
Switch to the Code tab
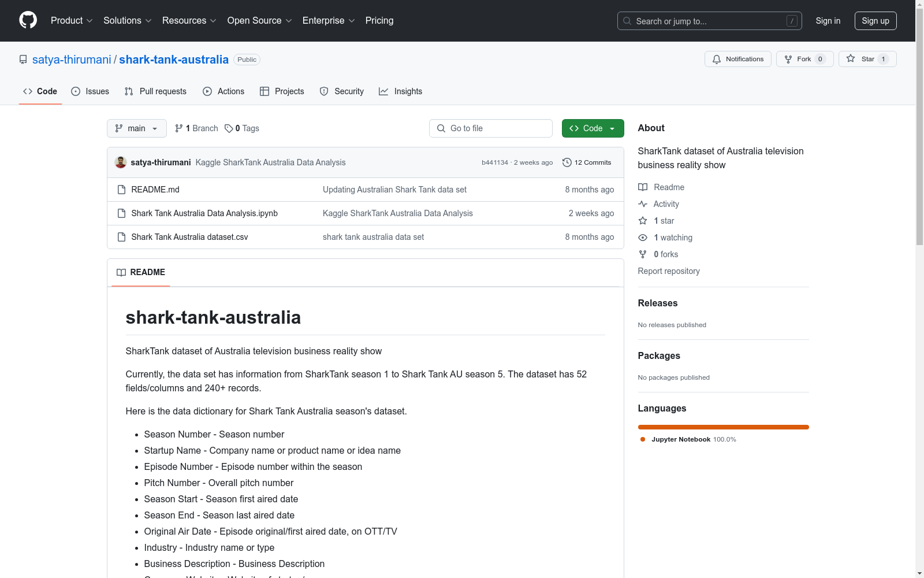click(x=40, y=91)
